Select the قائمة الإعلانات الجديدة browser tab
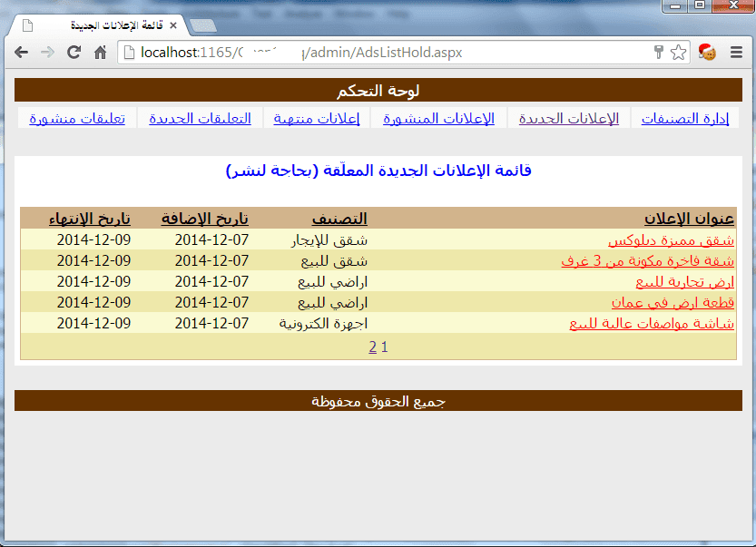 pos(99,25)
